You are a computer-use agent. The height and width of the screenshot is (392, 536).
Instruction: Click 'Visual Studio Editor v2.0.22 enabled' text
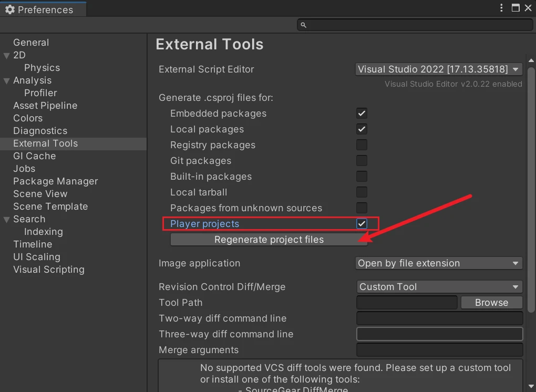[x=453, y=84]
